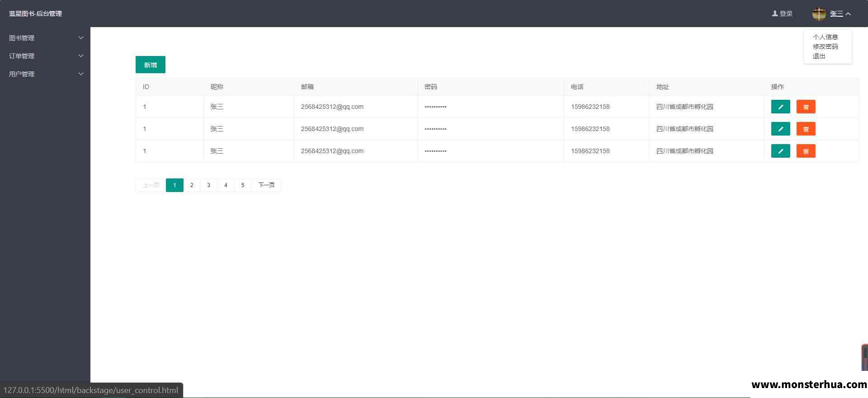Choose 修改密码 in the user menu
Screen dimensions: 868x398
[x=825, y=47]
